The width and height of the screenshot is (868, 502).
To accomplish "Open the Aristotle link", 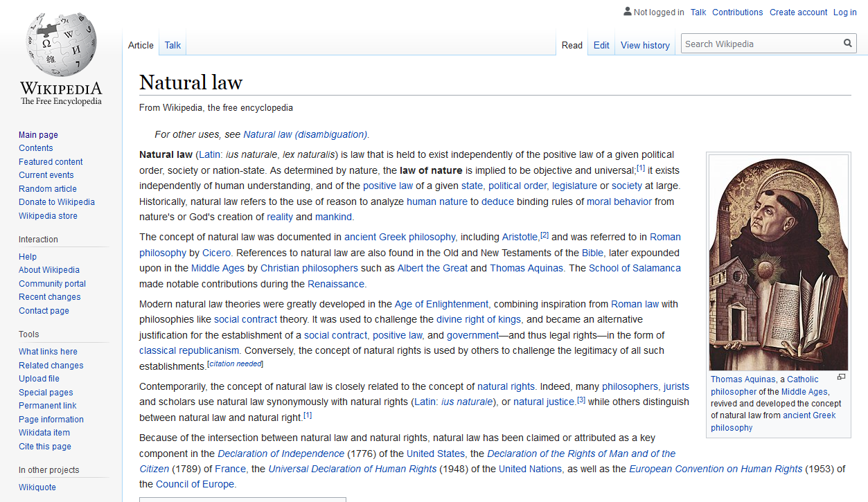I will point(520,237).
